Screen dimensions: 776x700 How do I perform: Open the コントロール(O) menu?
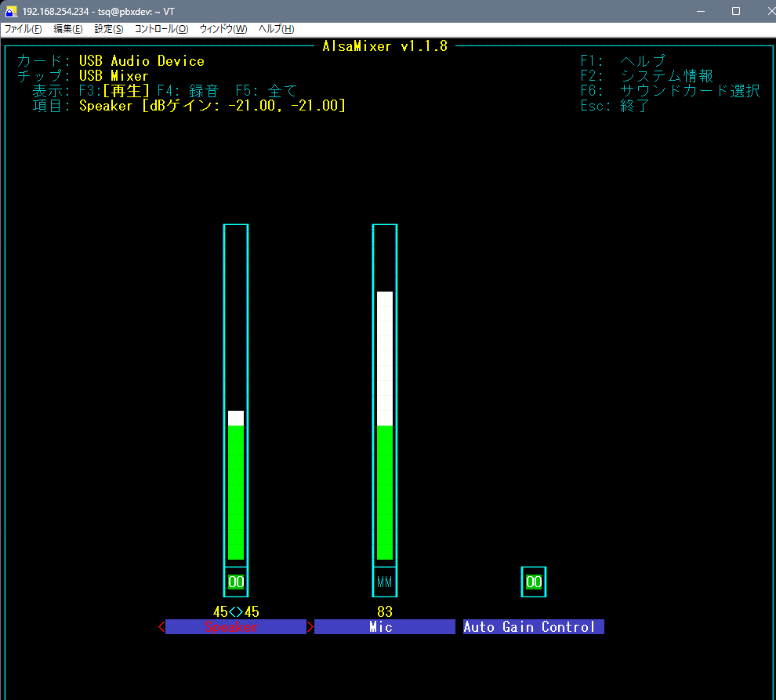pyautogui.click(x=161, y=29)
